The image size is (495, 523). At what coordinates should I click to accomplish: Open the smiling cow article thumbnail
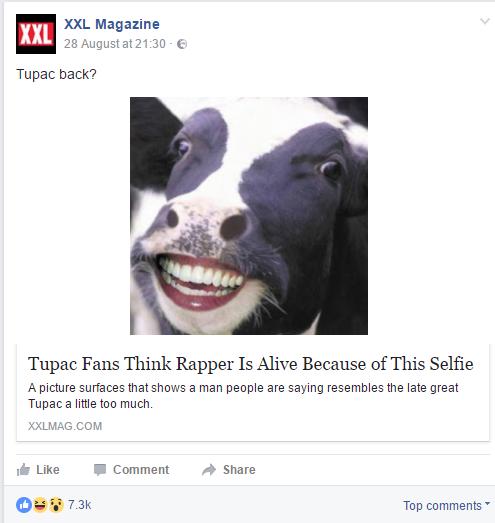click(x=249, y=216)
